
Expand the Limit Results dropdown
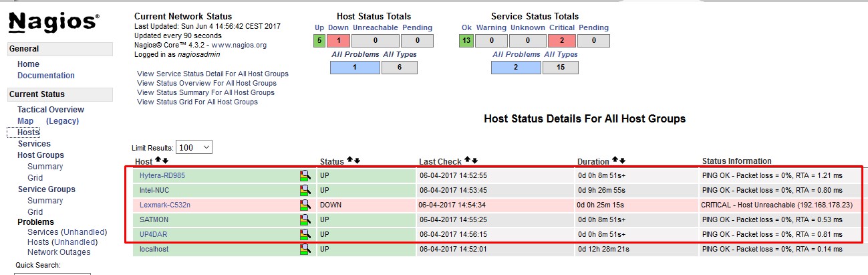(x=194, y=147)
